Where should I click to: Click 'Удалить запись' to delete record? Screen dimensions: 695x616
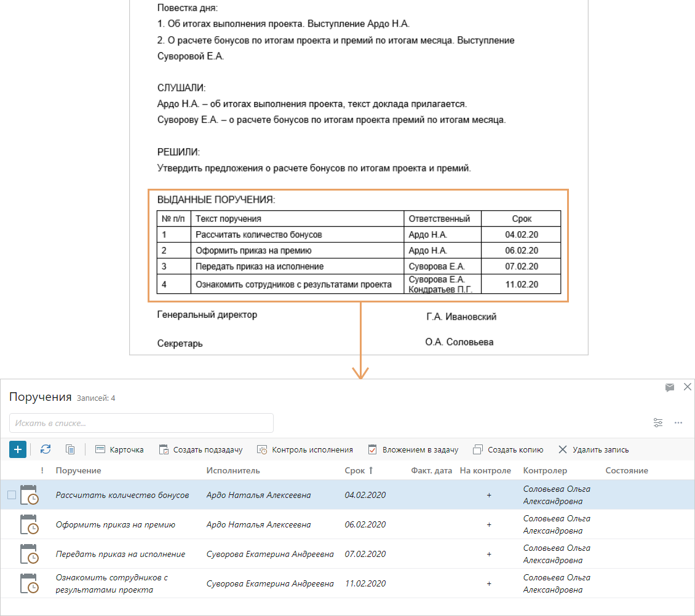point(593,449)
